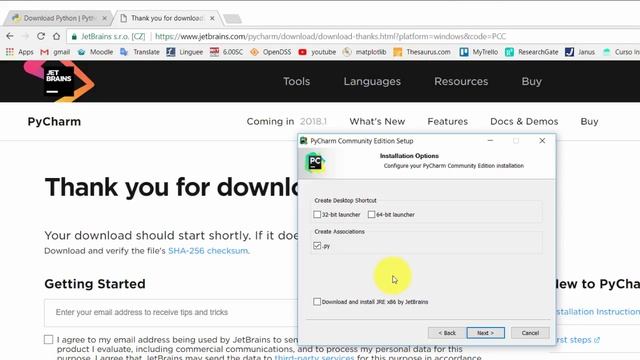The image size is (640, 360).
Task: Go to PyCharm Features page
Action: point(448,122)
